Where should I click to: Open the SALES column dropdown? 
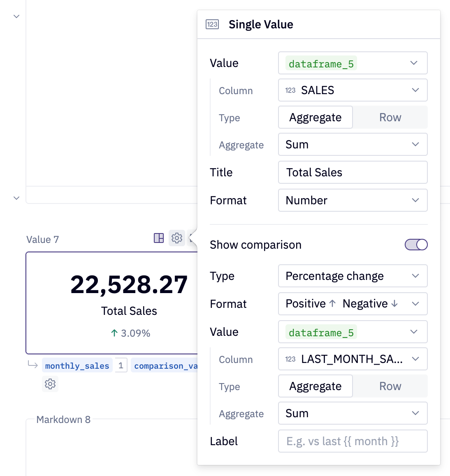(353, 90)
